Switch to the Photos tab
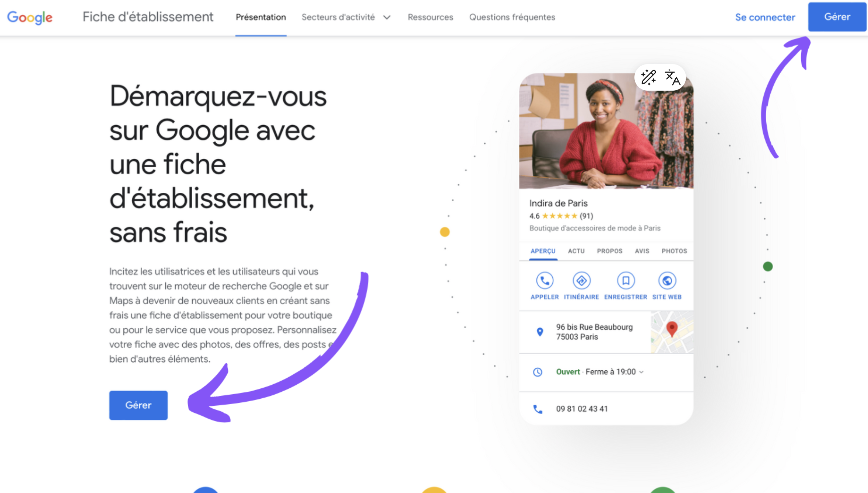 674,251
